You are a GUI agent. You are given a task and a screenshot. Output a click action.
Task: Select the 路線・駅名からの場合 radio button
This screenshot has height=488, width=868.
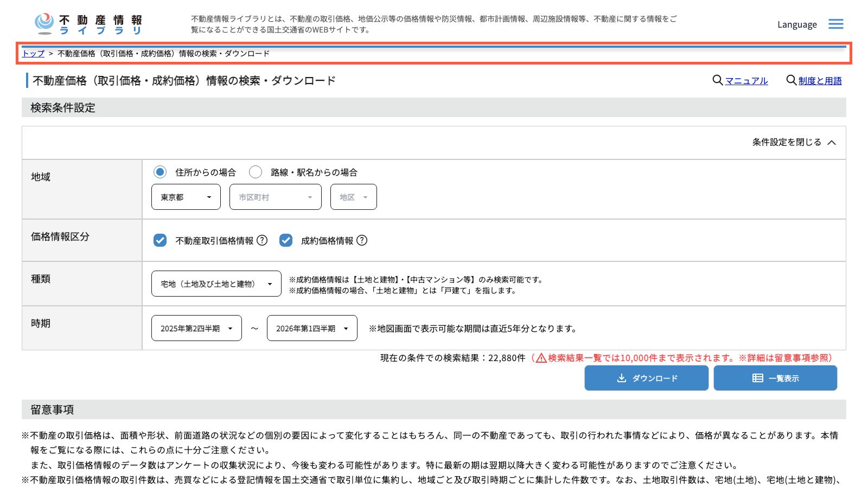(x=256, y=172)
